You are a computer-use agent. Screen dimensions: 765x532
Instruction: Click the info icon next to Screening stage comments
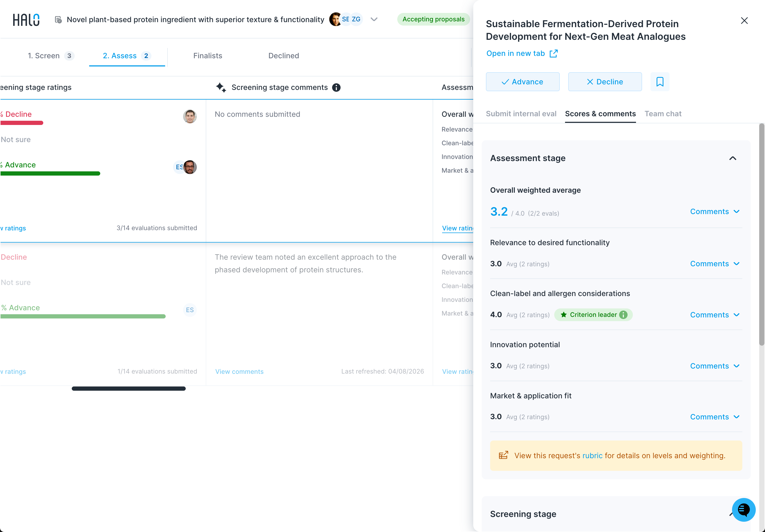click(336, 88)
